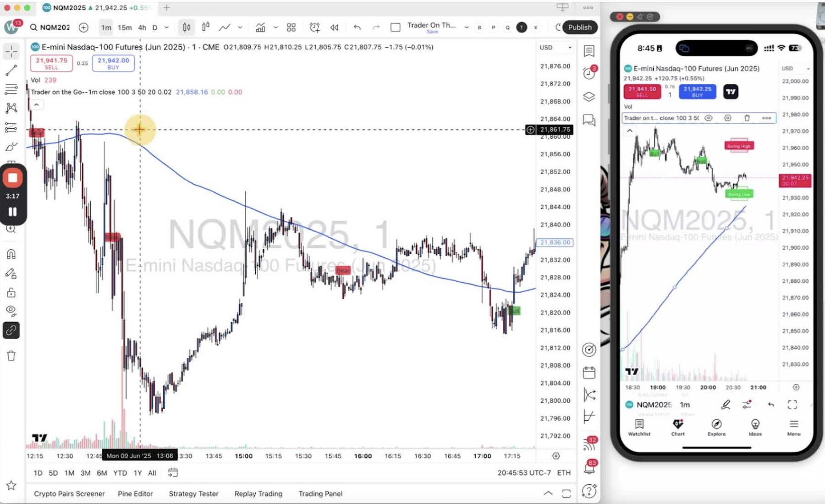Screen dimensions: 825x504
Task: Start bar replay rewind icon
Action: pos(335,27)
